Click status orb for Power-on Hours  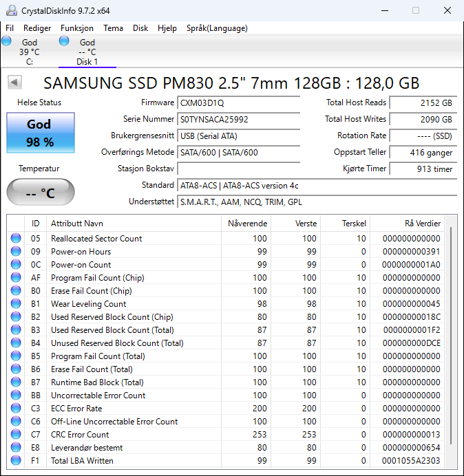tap(16, 251)
